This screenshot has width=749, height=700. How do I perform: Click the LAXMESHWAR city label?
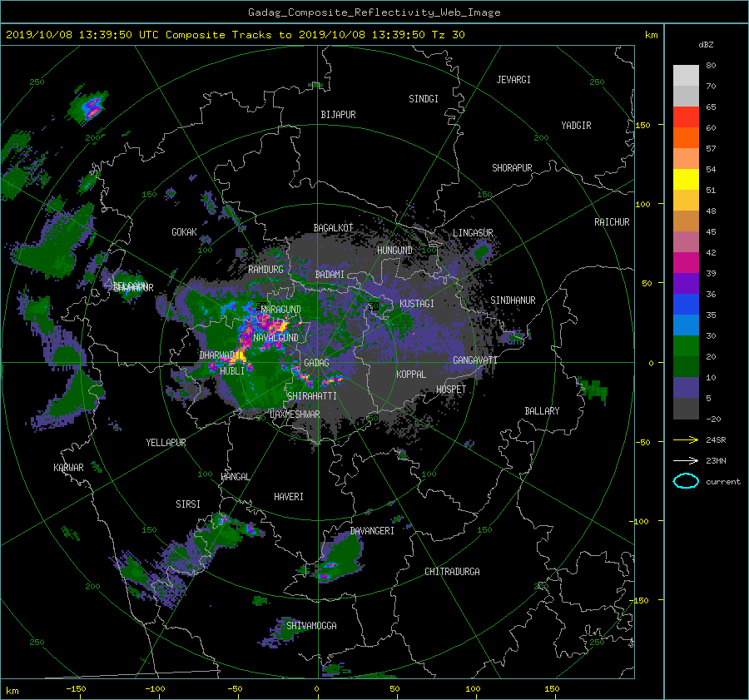point(295,415)
